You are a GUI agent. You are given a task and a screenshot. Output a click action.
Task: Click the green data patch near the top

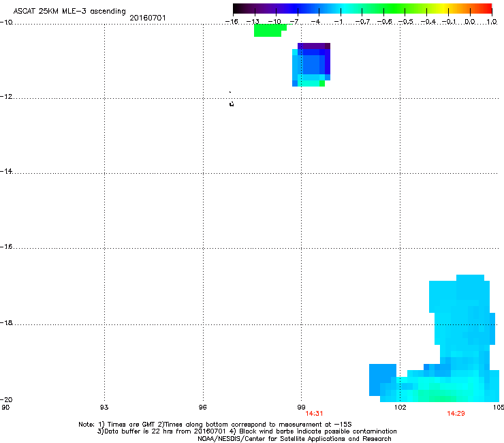pos(268,30)
